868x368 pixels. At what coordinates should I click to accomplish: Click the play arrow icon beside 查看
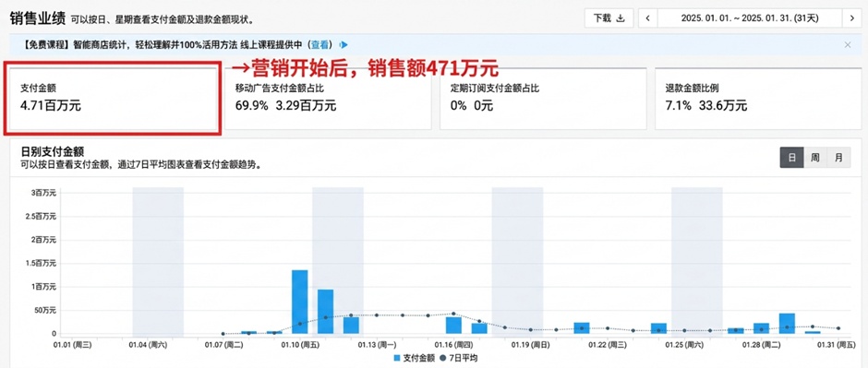click(x=344, y=45)
